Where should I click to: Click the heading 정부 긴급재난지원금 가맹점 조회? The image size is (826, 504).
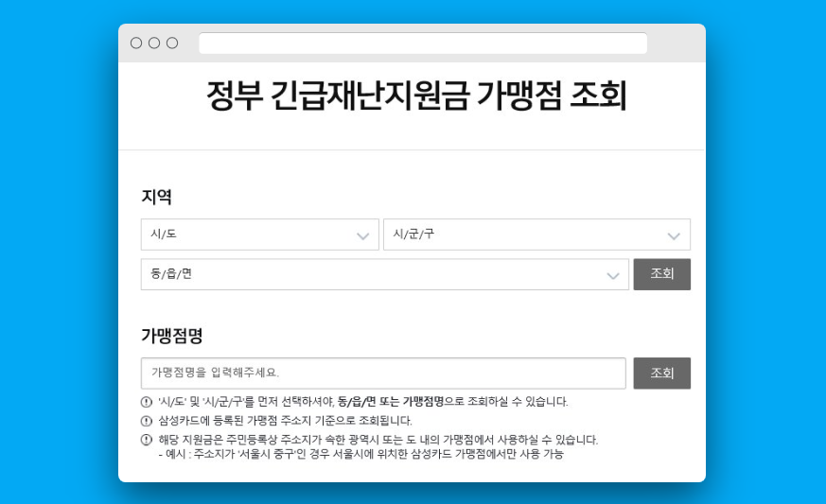416,96
